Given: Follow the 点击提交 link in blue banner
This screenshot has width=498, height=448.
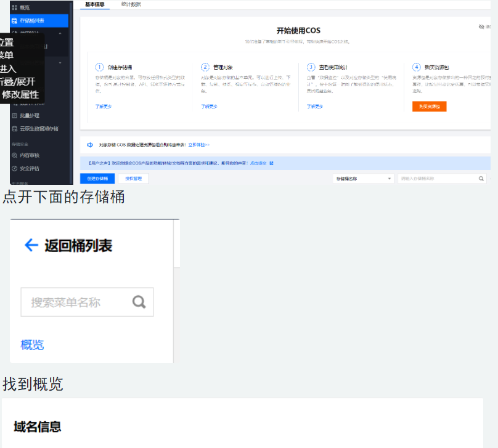Looking at the screenshot, I should 258,163.
